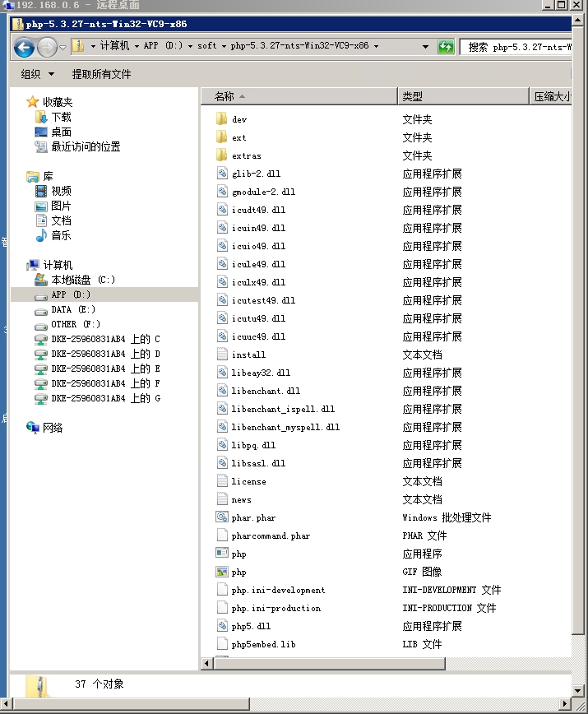
Task: Open recent pages dropdown next to Forward button
Action: pos(63,48)
